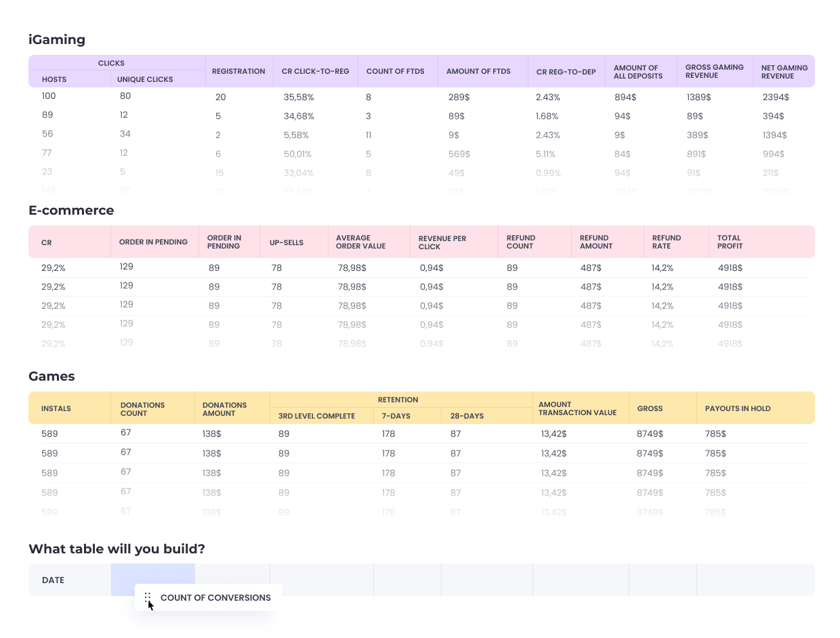Viewport: 840px width, 638px height.
Task: Click the highlighted blue empty column slot
Action: click(x=152, y=573)
